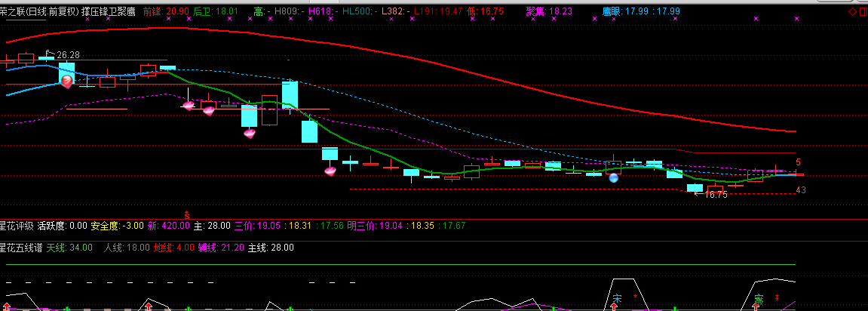Open the 星花五线谱 indicator panel title

tap(20, 248)
